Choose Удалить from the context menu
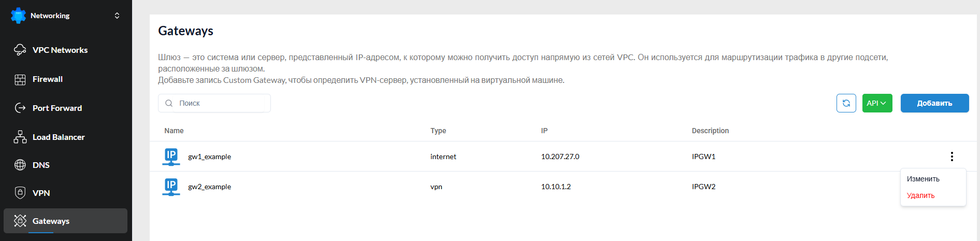Screen dimensions: 980x241 920,195
